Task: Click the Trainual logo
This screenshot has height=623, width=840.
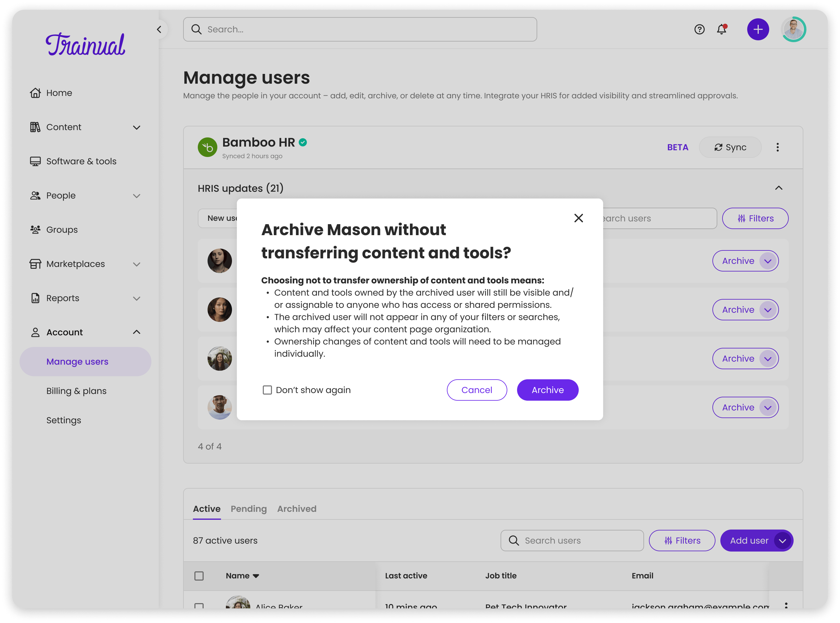Action: point(85,45)
